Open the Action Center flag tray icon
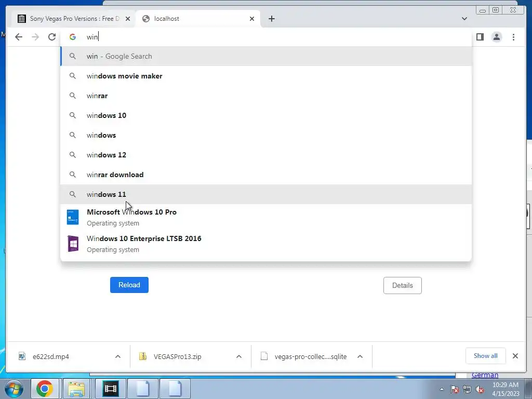Image resolution: width=532 pixels, height=399 pixels. [455, 389]
